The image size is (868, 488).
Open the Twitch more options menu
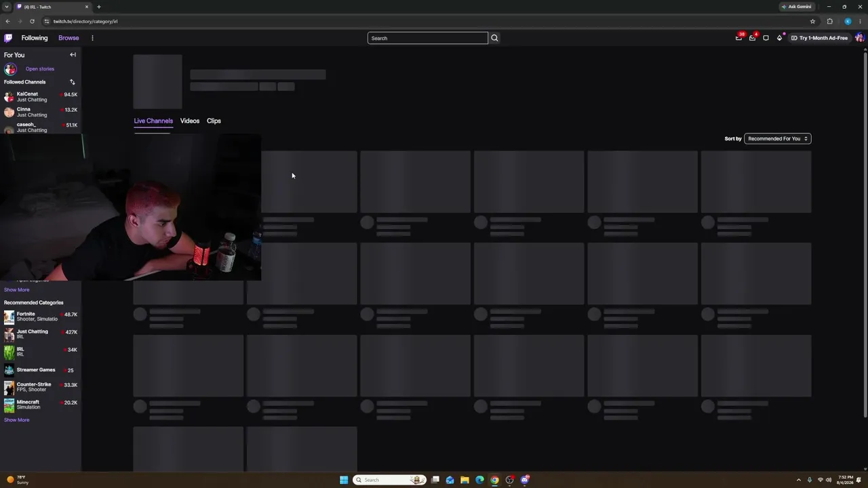click(92, 38)
